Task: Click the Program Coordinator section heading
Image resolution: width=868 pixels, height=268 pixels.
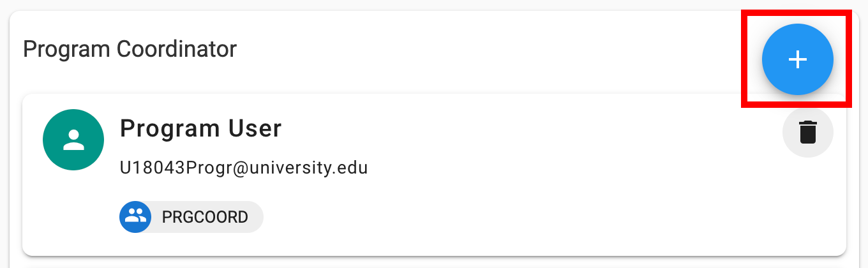Action: 130,49
